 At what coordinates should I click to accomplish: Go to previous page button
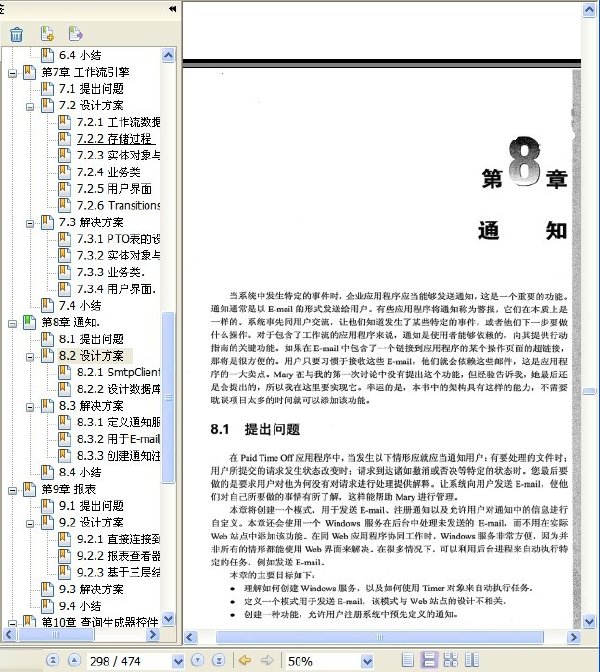click(x=74, y=660)
